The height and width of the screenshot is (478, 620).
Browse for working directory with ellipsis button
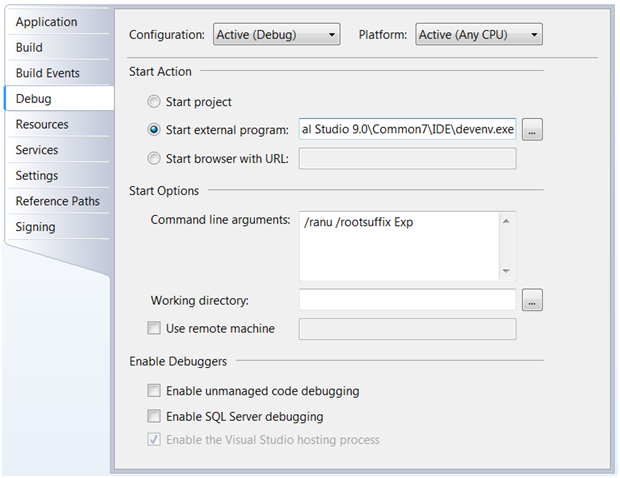pos(532,300)
